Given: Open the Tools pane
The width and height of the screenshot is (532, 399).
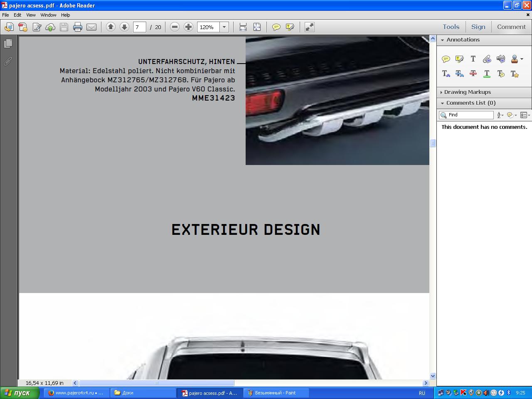Looking at the screenshot, I should [451, 27].
